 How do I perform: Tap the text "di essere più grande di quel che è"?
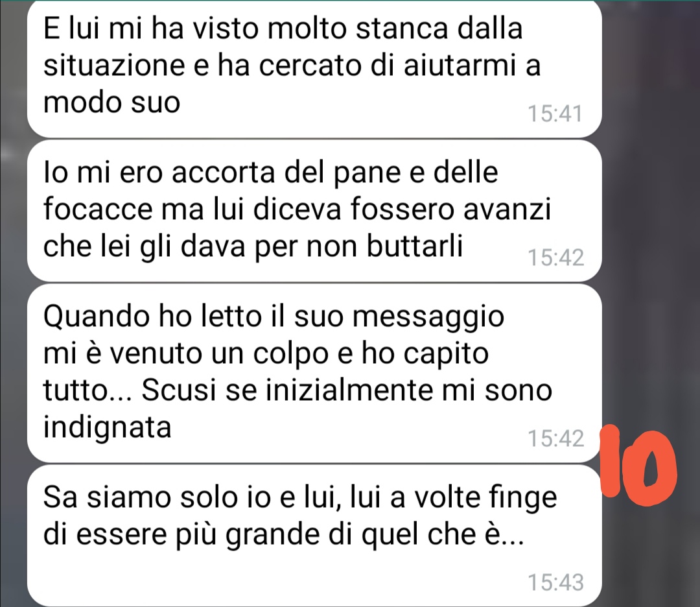coord(283,534)
